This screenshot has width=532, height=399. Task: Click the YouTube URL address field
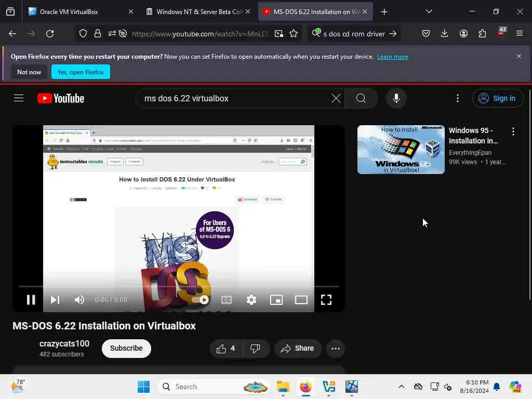tap(200, 34)
